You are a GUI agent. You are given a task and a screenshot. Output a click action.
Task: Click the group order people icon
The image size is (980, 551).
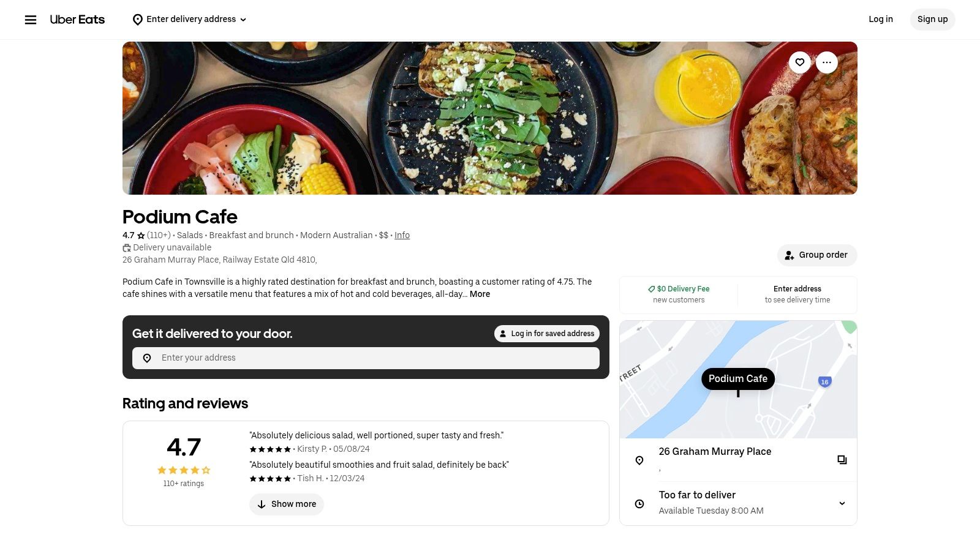pos(789,255)
